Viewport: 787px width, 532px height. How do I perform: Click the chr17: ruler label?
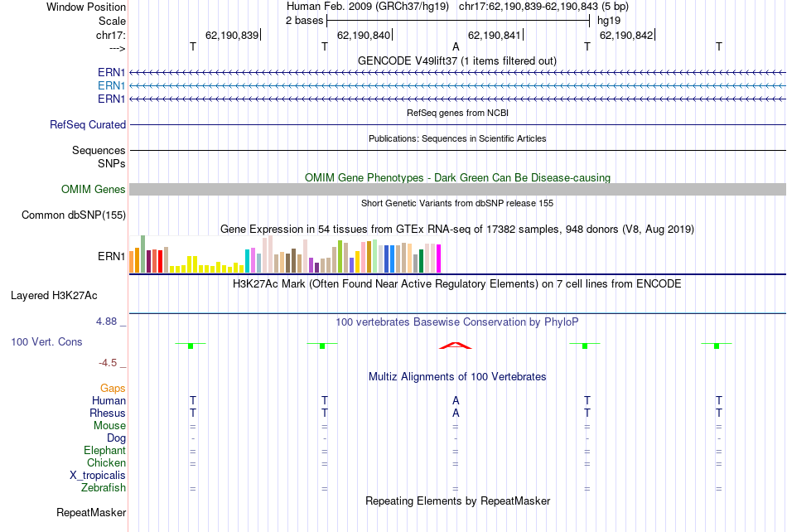coord(110,35)
